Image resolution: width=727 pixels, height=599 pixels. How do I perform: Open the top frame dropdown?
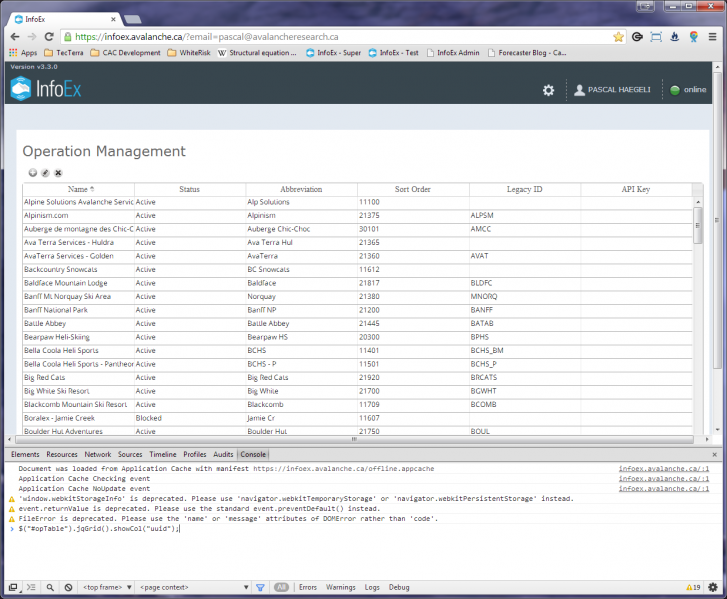point(107,587)
